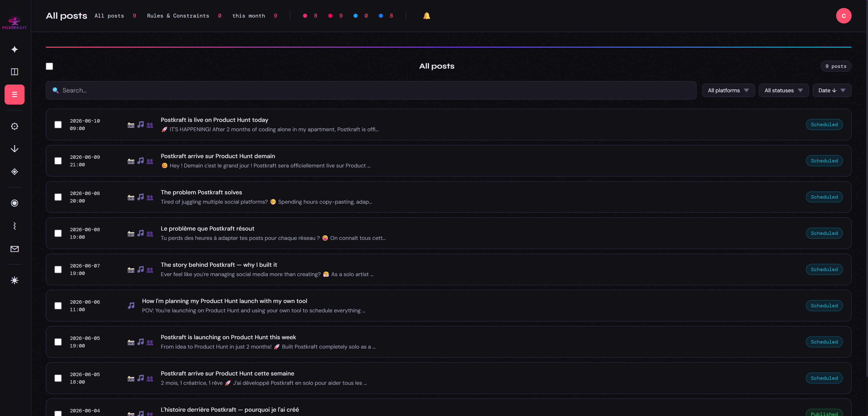Click the camera icon on the 2026-06-08 19:00 post
868x416 pixels.
click(131, 234)
